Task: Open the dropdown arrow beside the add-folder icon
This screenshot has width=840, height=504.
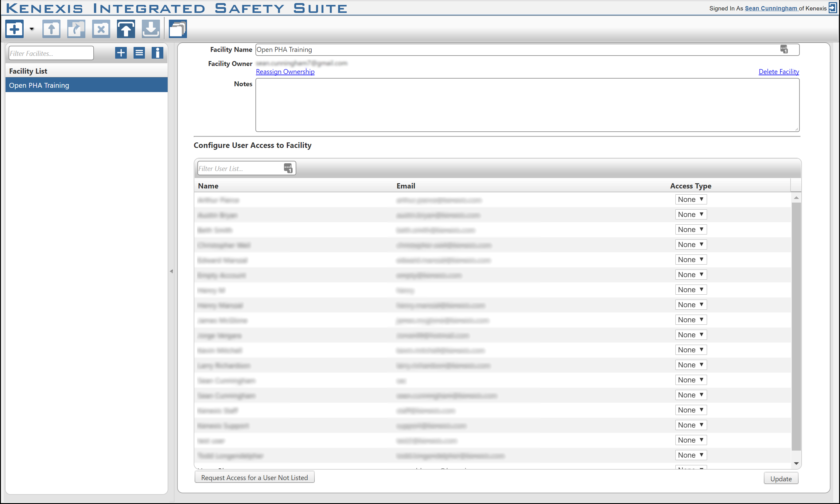Action: (32, 29)
